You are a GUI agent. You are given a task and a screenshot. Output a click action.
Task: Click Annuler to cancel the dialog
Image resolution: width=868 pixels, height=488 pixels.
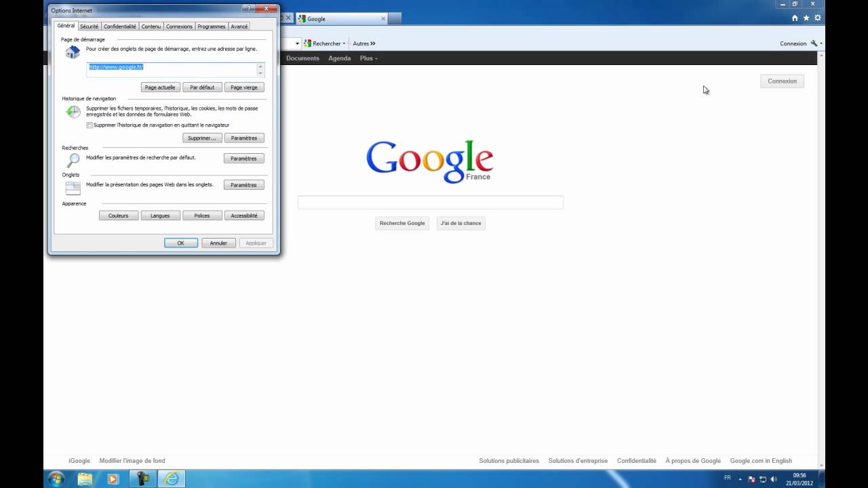coord(218,243)
